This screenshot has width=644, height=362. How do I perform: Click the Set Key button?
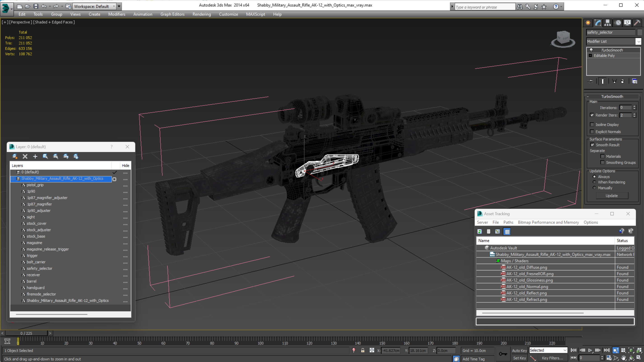(x=519, y=358)
